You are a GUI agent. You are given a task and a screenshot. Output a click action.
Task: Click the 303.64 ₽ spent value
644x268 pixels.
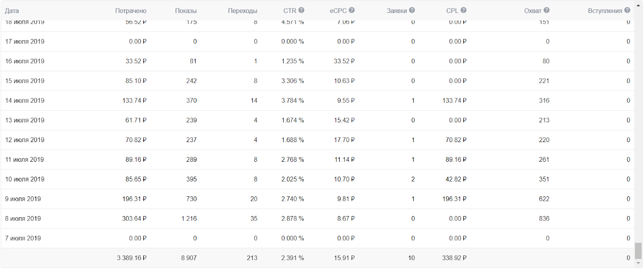pyautogui.click(x=134, y=219)
